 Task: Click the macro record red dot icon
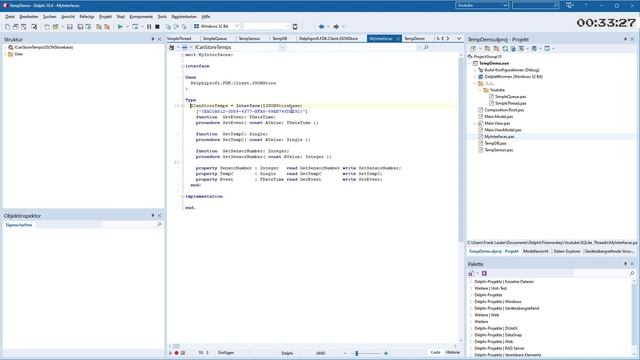[176, 353]
